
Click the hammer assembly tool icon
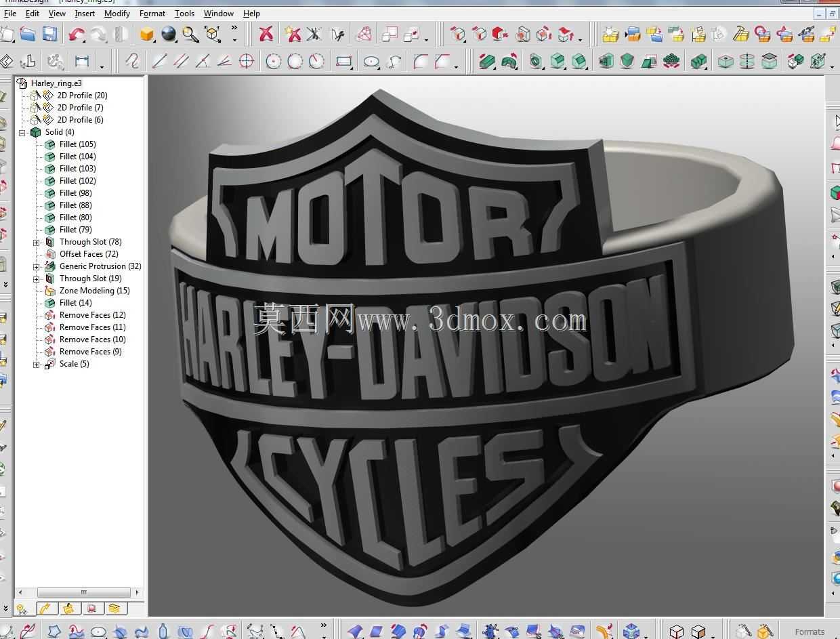coord(740,34)
